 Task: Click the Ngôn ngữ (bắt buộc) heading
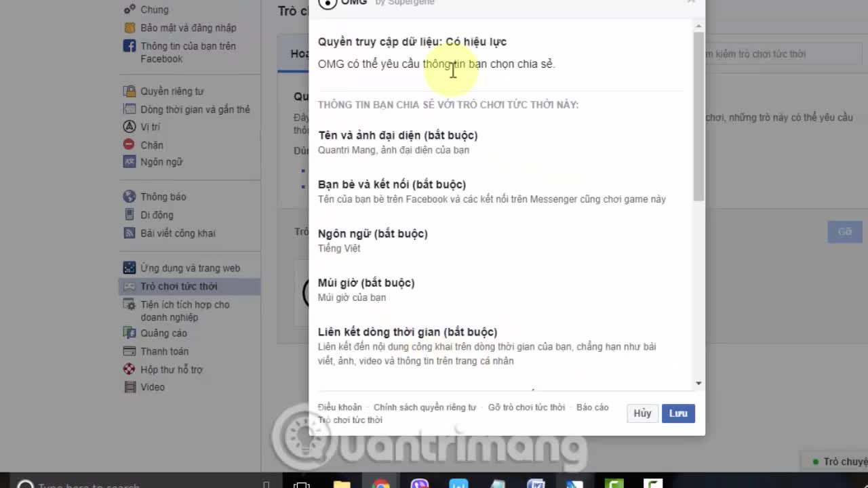(373, 234)
